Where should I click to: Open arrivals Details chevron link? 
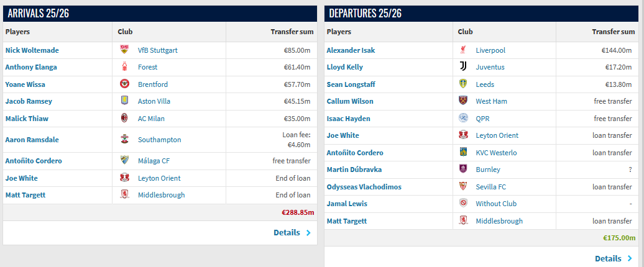click(x=292, y=233)
